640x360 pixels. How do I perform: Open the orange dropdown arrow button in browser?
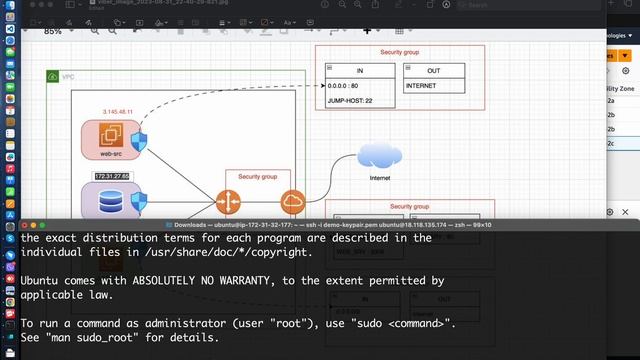(624, 56)
